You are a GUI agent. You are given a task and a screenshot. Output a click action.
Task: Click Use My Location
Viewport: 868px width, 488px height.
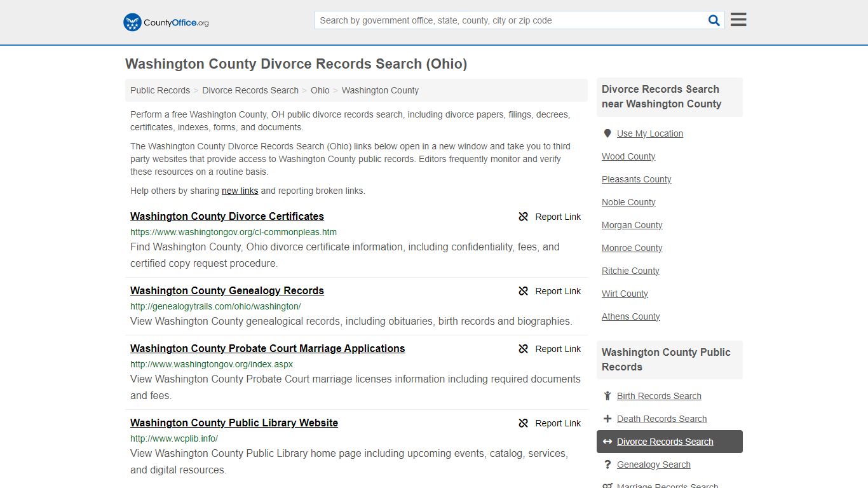pyautogui.click(x=650, y=133)
